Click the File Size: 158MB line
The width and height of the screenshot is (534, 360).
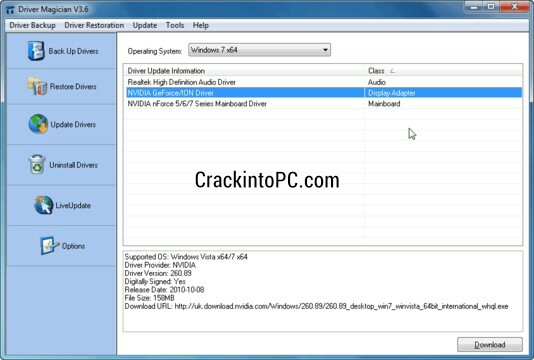coord(150,298)
